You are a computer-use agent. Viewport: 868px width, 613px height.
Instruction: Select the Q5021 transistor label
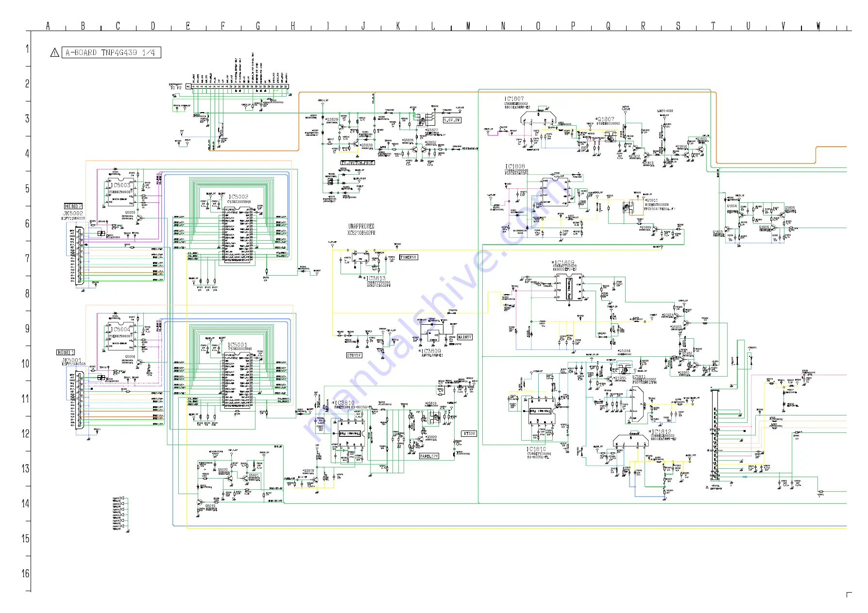point(254,475)
